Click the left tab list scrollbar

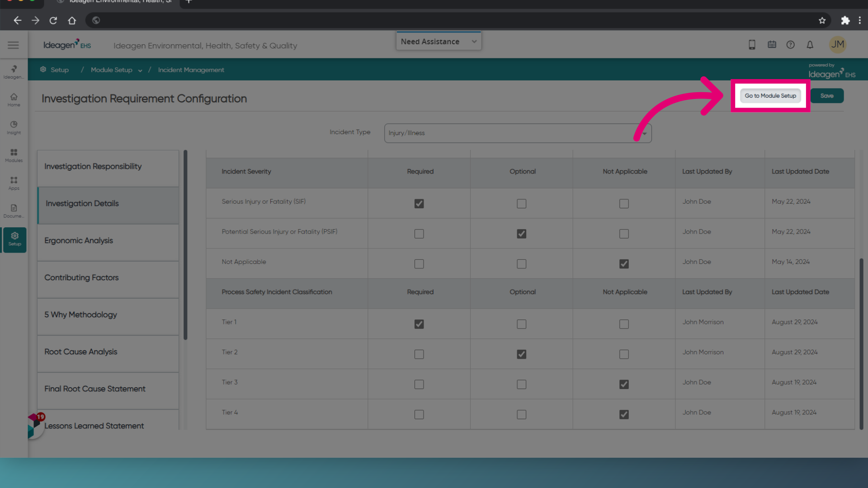click(185, 245)
